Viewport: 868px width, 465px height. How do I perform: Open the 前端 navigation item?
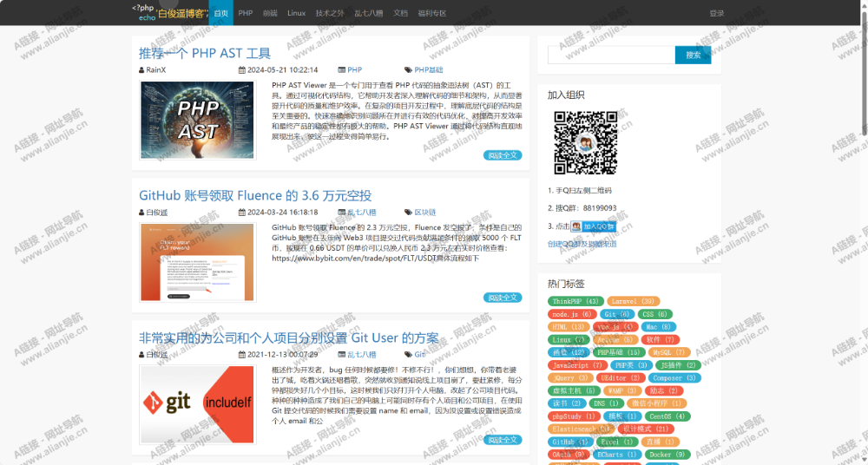[x=270, y=13]
